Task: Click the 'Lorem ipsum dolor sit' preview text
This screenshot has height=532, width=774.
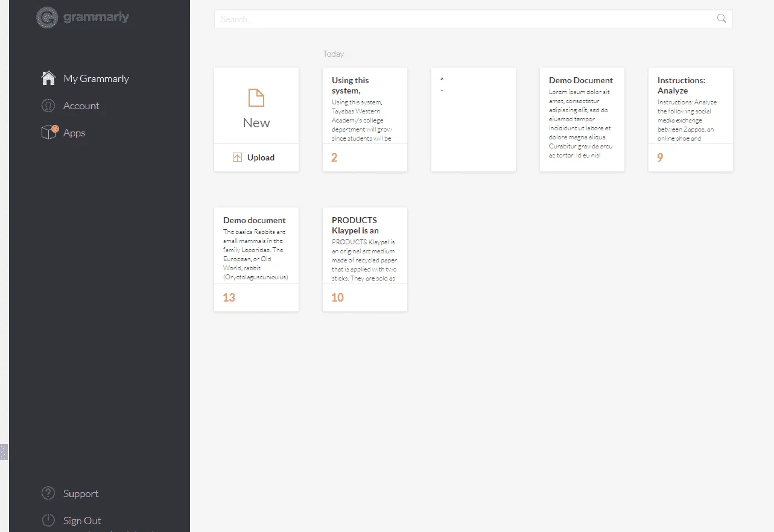Action: coord(579,92)
